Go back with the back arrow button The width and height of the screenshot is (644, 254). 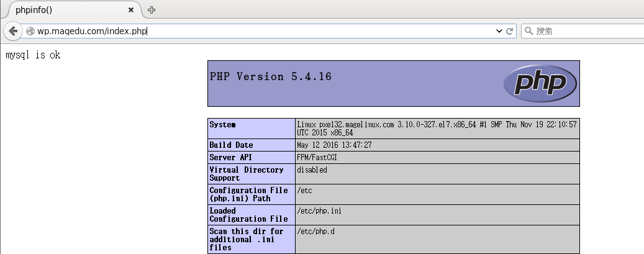point(13,31)
